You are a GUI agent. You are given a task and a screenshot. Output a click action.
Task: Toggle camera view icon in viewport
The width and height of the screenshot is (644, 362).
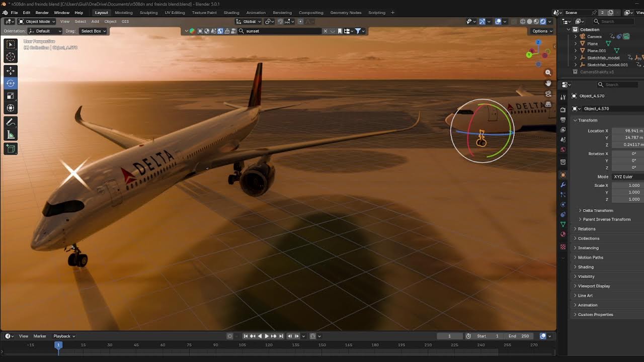pos(548,94)
